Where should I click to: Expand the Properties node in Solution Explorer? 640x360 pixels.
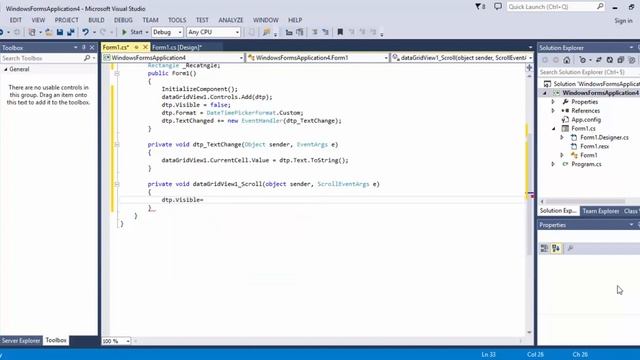tap(553, 102)
